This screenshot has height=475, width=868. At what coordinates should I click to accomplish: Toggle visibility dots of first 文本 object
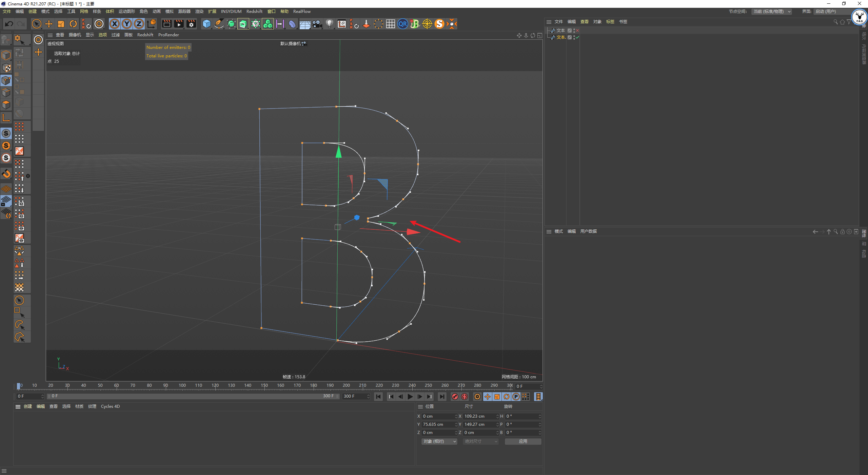click(x=574, y=31)
